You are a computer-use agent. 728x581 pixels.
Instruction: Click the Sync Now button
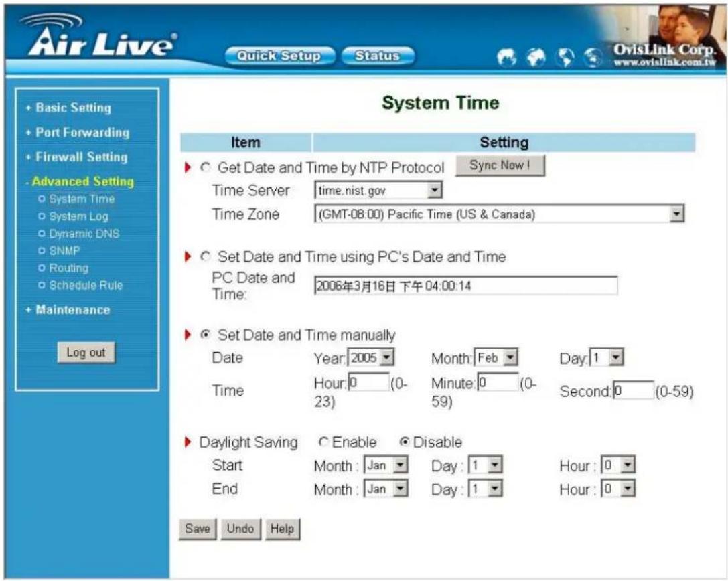500,166
